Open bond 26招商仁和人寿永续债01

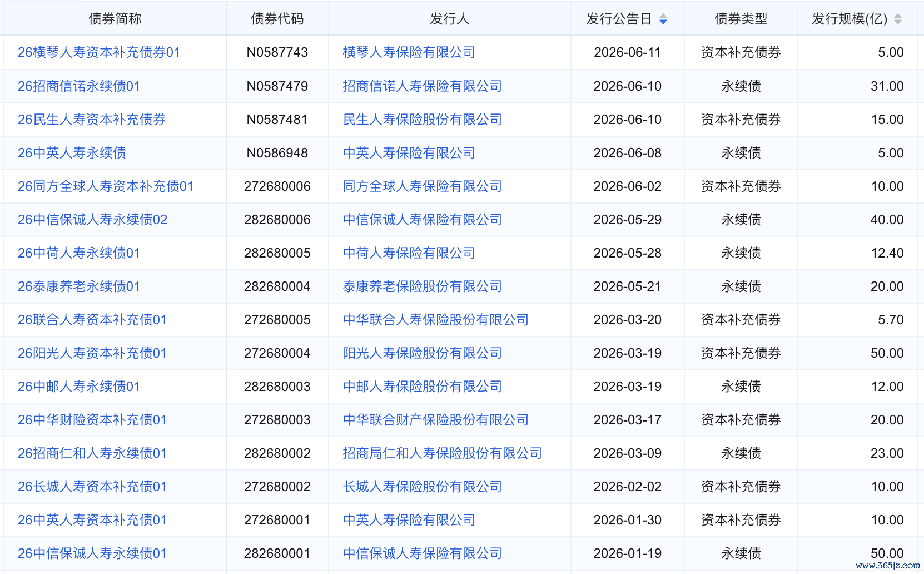pyautogui.click(x=92, y=453)
